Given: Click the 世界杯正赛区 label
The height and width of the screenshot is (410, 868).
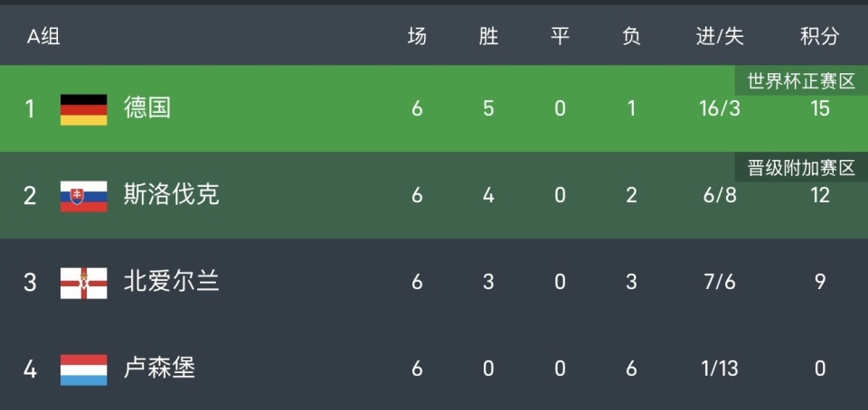Looking at the screenshot, I should pos(801,82).
